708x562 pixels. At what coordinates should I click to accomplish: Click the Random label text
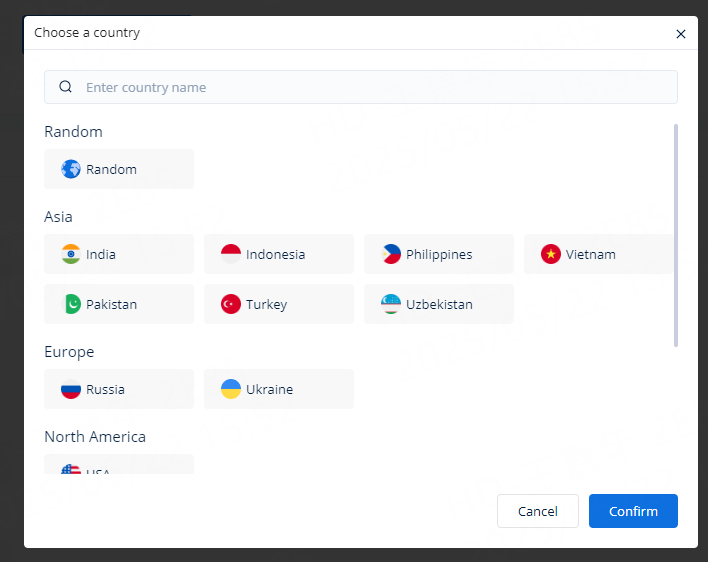pos(111,169)
